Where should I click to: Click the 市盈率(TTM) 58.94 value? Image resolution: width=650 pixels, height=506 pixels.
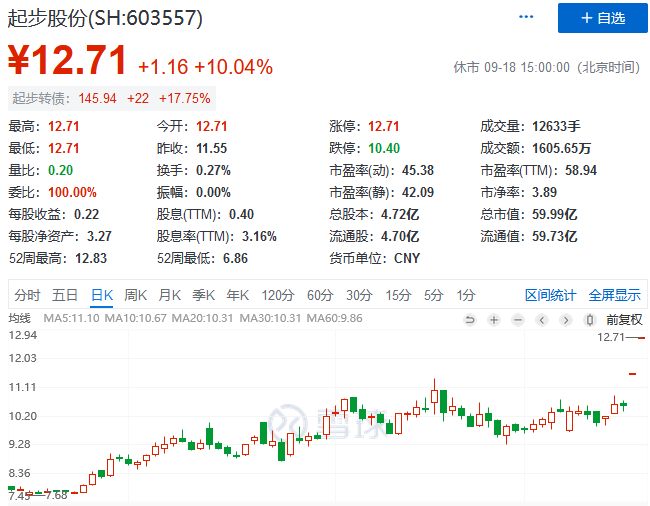tap(581, 170)
